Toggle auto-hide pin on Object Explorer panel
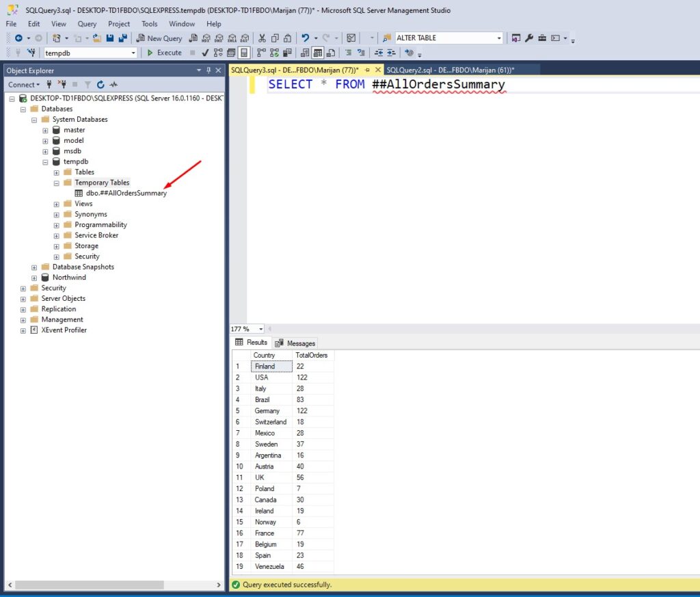700x597 pixels. click(208, 70)
